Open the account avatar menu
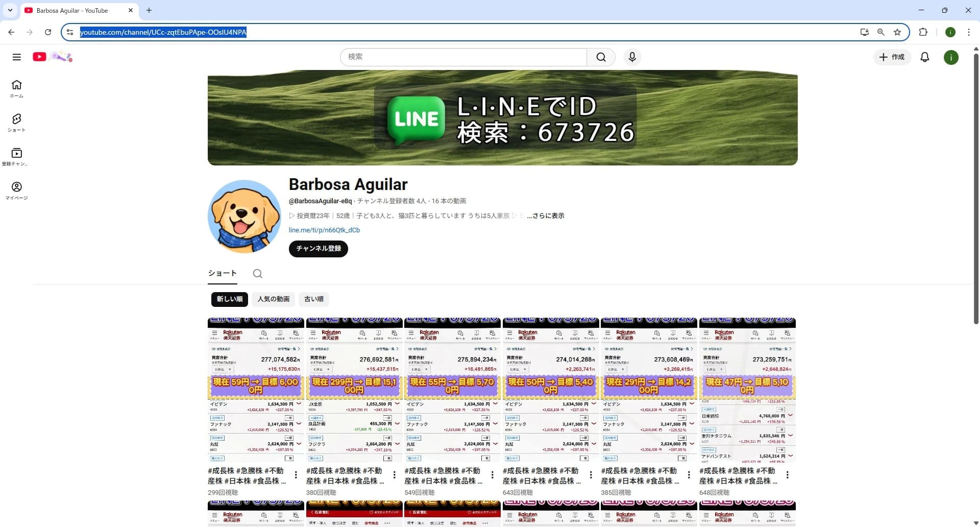Viewport: 980px width, 527px height. pos(951,57)
